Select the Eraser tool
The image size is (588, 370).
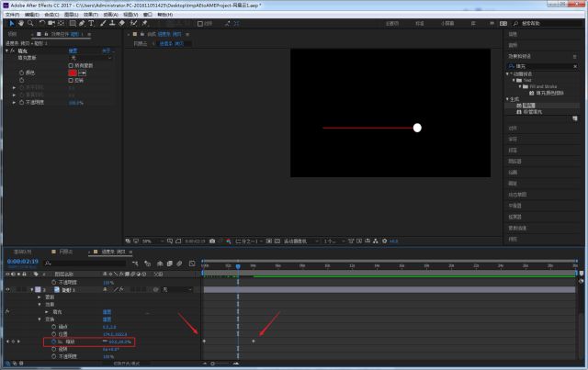122,23
